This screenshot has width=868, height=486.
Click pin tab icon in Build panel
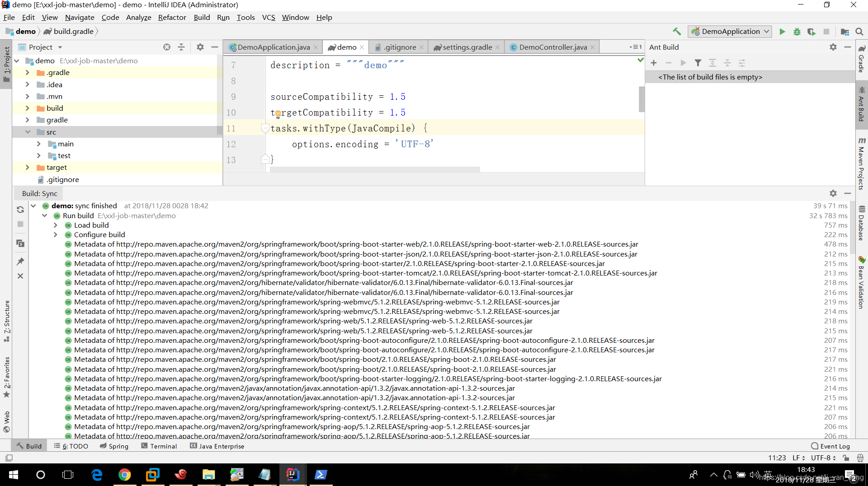pos(20,262)
